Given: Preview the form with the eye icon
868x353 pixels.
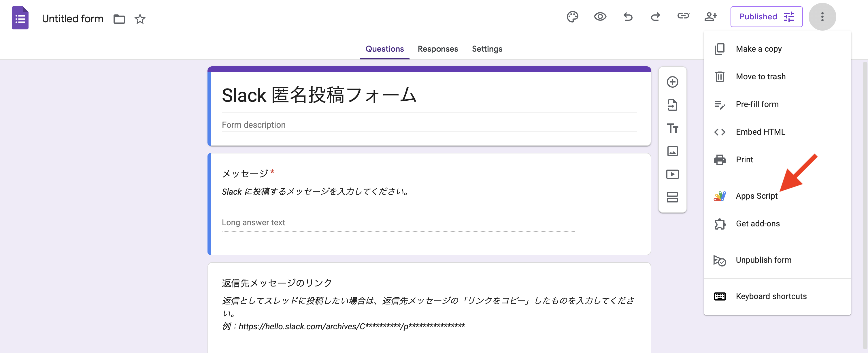Looking at the screenshot, I should tap(600, 16).
